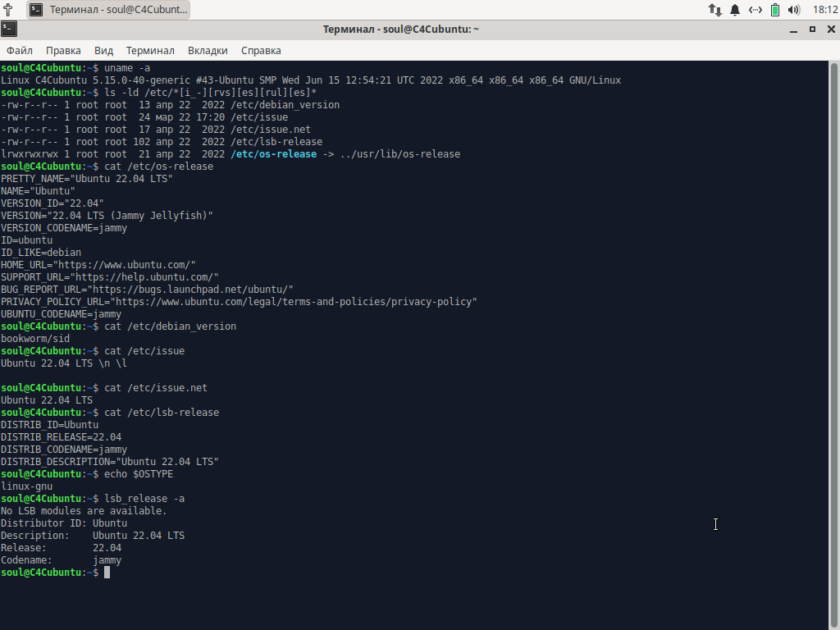The height and width of the screenshot is (630, 840).
Task: Open the volume speaker icon
Action: click(794, 10)
